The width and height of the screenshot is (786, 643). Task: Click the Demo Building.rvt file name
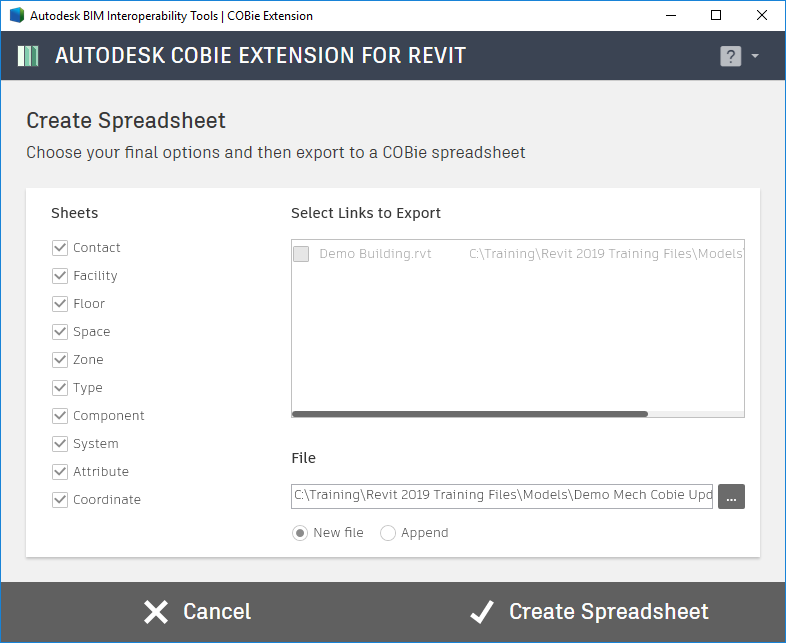tap(375, 254)
